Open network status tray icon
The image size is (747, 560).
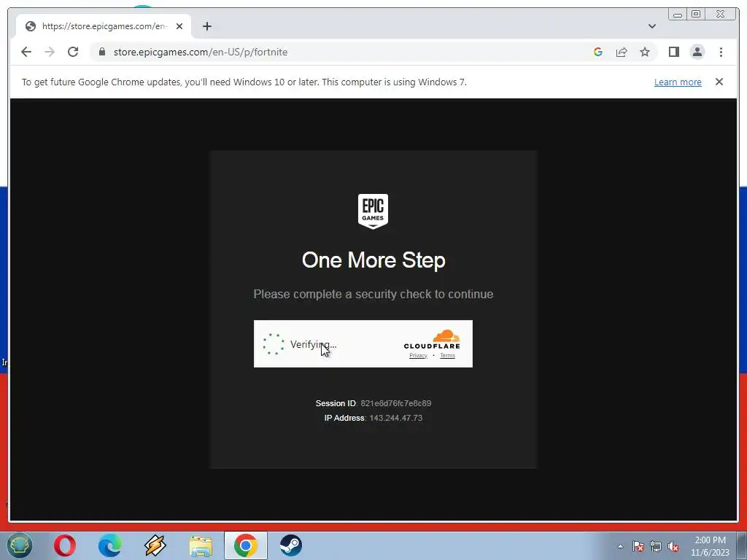(x=656, y=546)
